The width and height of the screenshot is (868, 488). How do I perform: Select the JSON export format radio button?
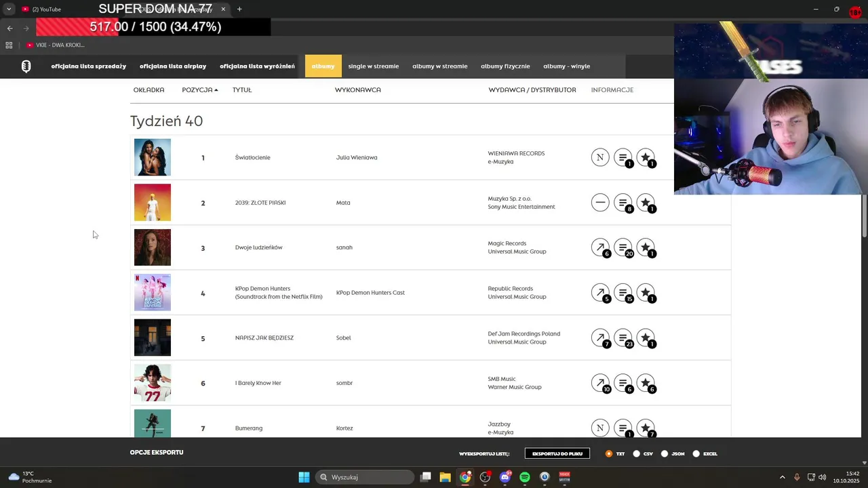665,453
